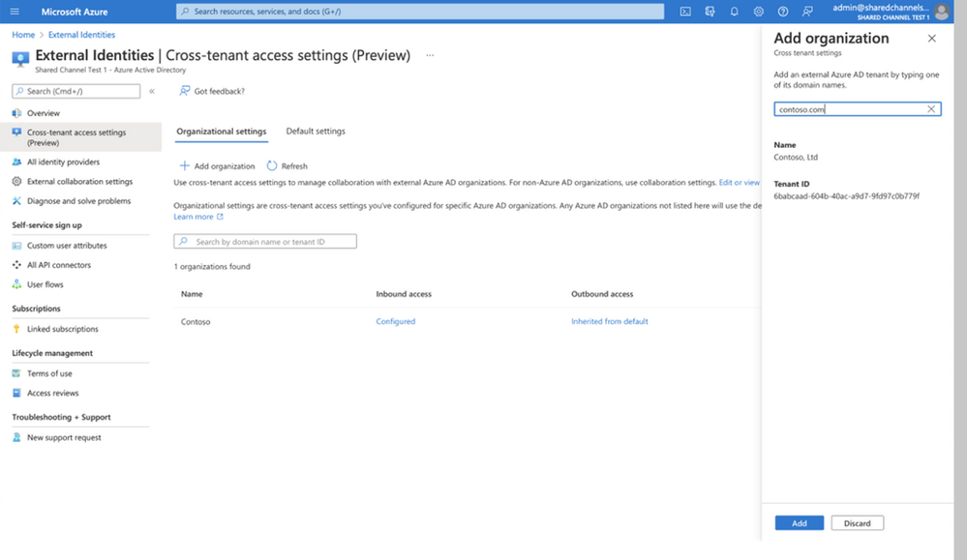967x560 pixels.
Task: Click the Discard button
Action: click(858, 523)
